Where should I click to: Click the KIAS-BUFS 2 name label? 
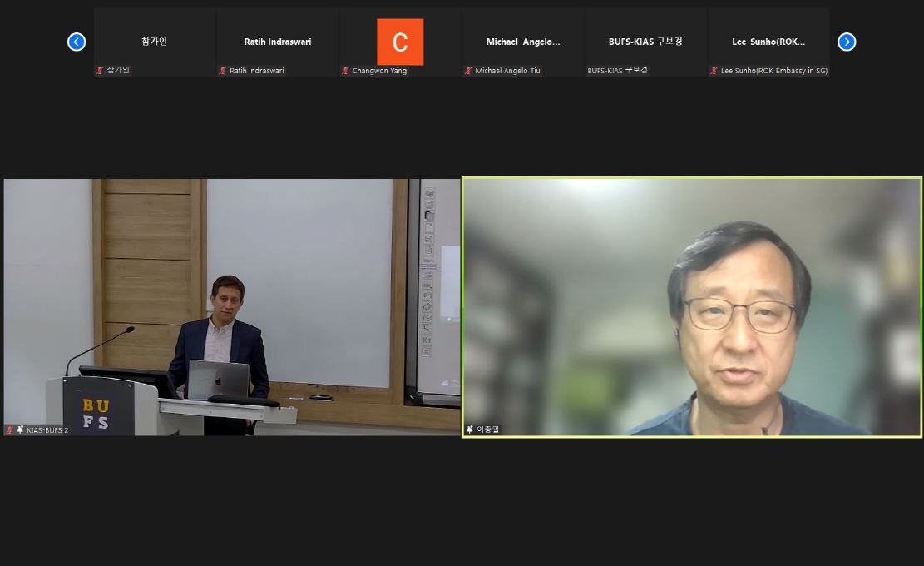coord(47,429)
